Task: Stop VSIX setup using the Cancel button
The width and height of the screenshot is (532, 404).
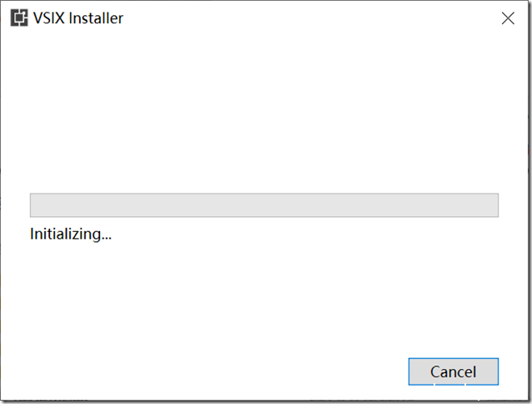Action: pos(453,371)
